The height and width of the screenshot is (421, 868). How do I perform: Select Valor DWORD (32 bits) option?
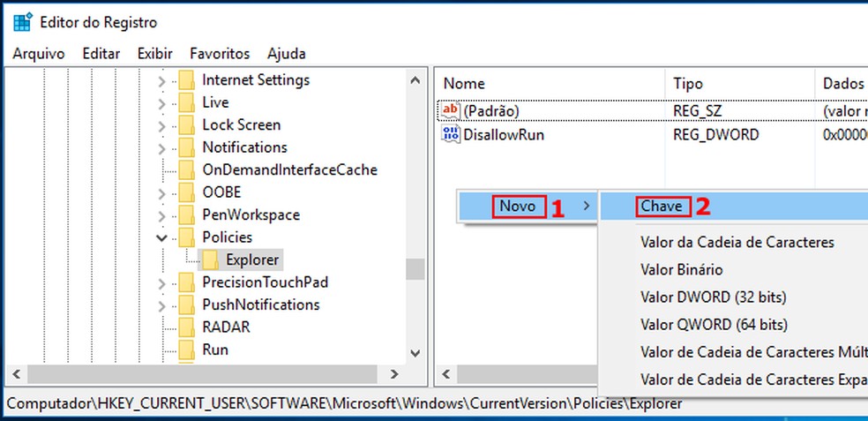tap(713, 297)
